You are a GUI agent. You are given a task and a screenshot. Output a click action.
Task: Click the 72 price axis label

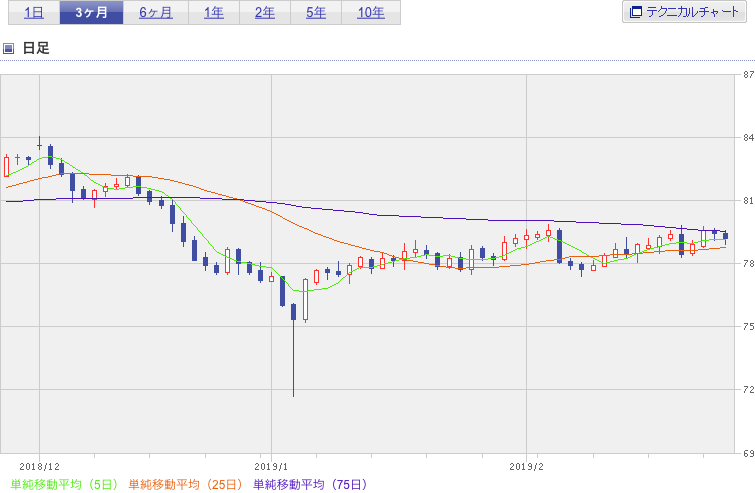coord(748,389)
